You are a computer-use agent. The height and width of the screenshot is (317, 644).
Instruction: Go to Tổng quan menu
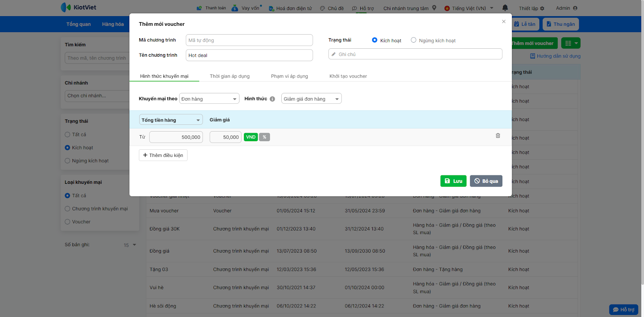click(x=78, y=24)
